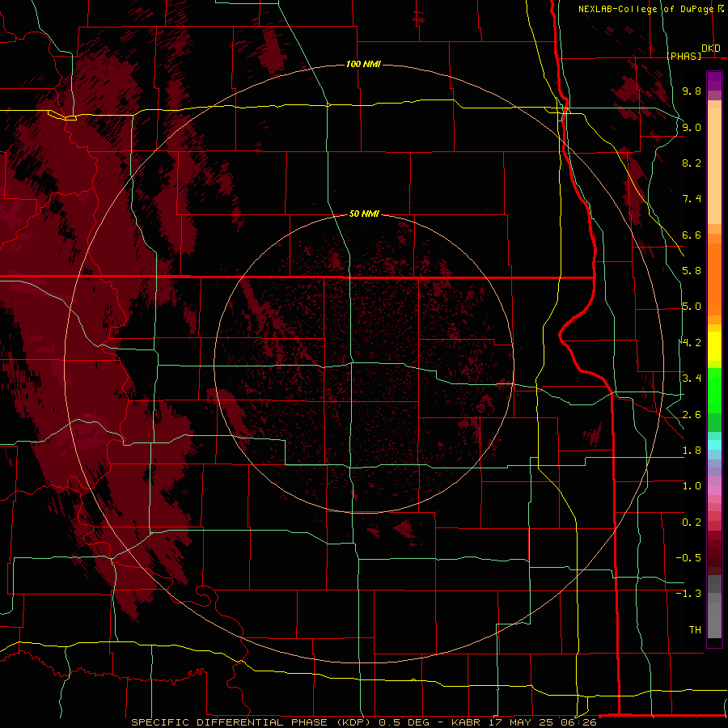Click the 5.8 value on the scale
The width and height of the screenshot is (728, 728).
(x=692, y=271)
